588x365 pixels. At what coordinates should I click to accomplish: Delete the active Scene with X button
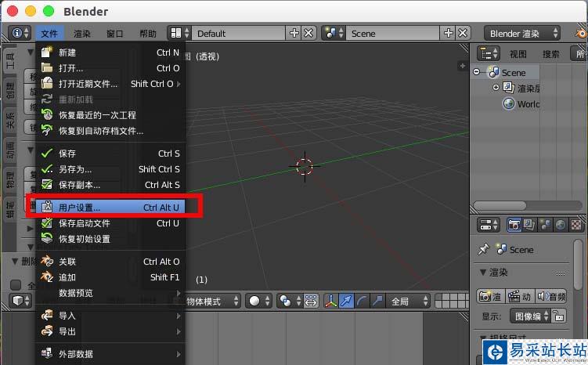point(463,33)
